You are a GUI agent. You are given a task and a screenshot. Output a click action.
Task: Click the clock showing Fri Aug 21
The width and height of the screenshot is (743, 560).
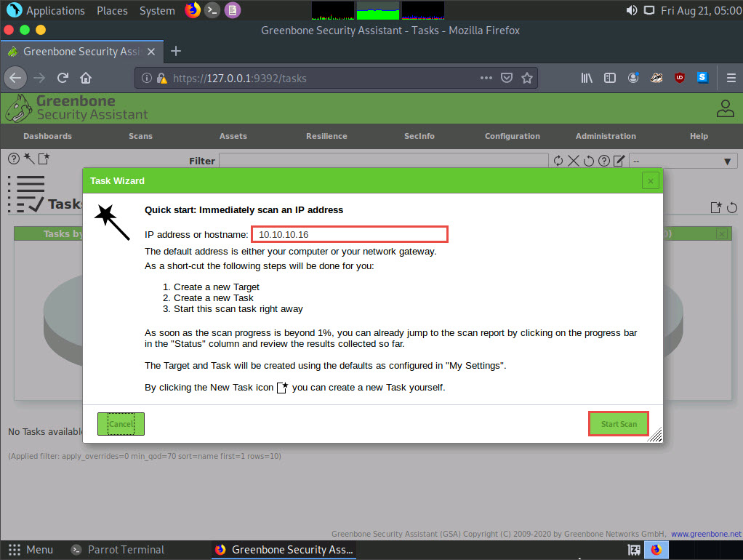pyautogui.click(x=702, y=10)
